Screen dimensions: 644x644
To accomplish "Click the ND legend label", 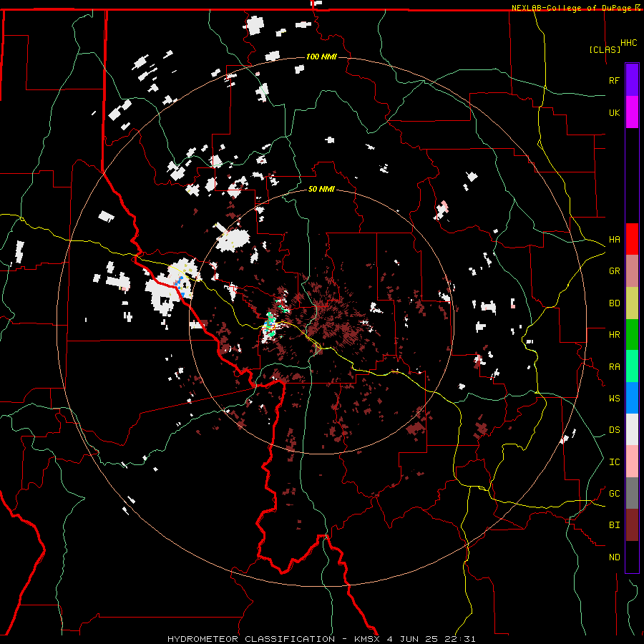I will pyautogui.click(x=614, y=557).
